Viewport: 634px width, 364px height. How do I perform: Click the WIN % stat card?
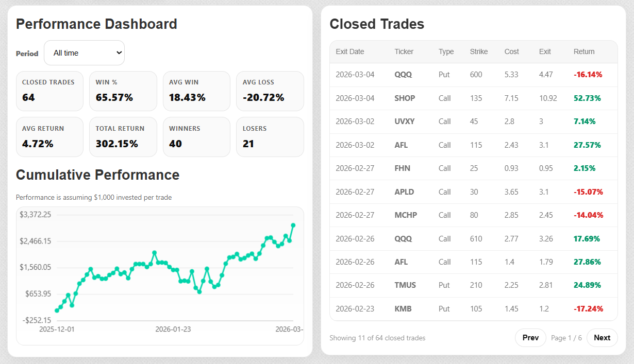tap(123, 91)
